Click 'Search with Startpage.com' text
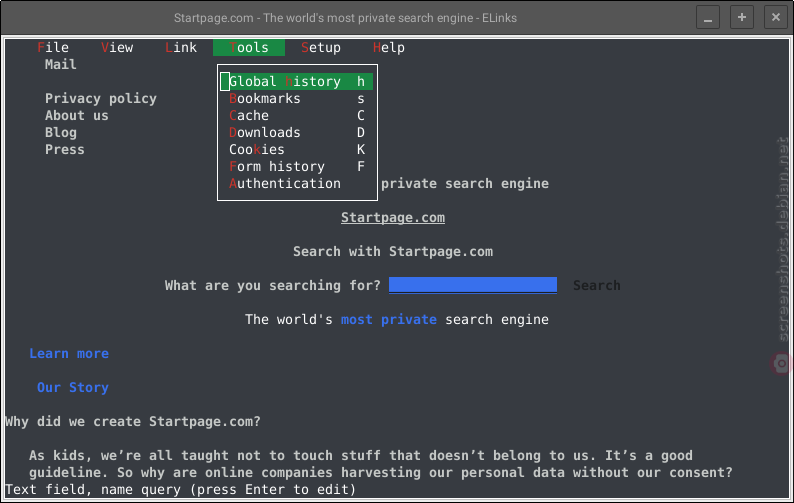 tap(393, 252)
